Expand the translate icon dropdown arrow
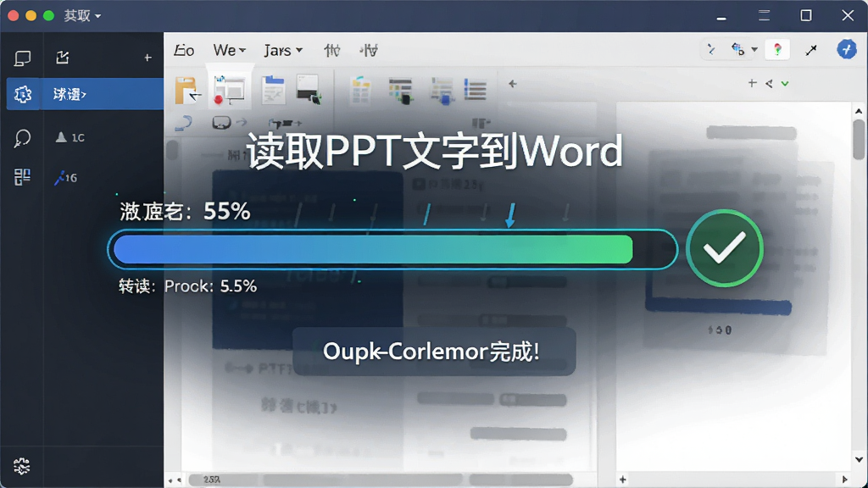 (754, 50)
